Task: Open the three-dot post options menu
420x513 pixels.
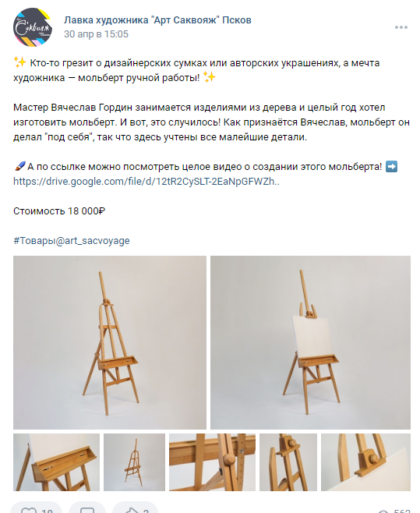Action: (401, 27)
